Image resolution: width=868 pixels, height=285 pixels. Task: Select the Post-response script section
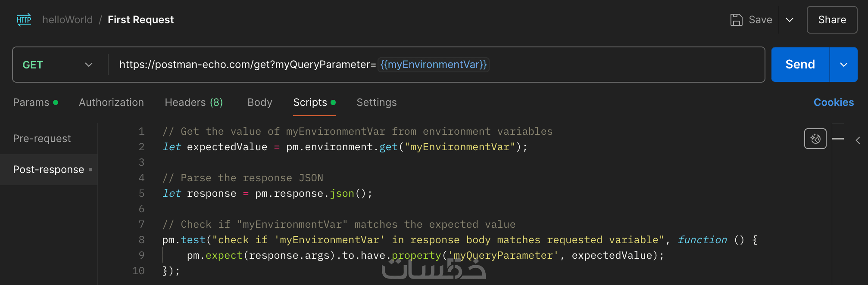(x=49, y=170)
